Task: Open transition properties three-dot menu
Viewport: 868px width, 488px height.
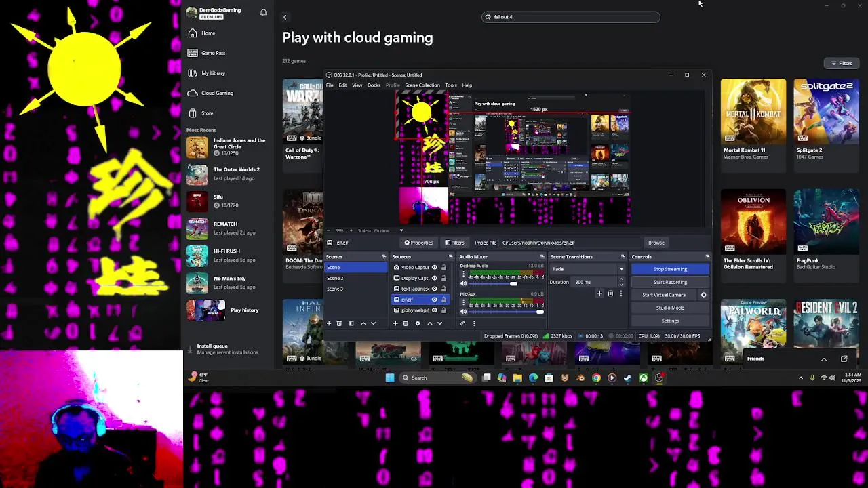Action: pos(620,293)
